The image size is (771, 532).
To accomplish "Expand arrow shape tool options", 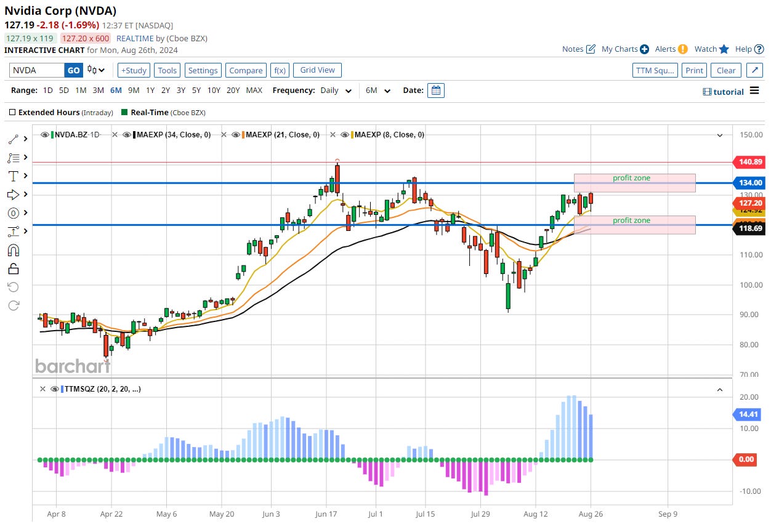I will [25, 195].
